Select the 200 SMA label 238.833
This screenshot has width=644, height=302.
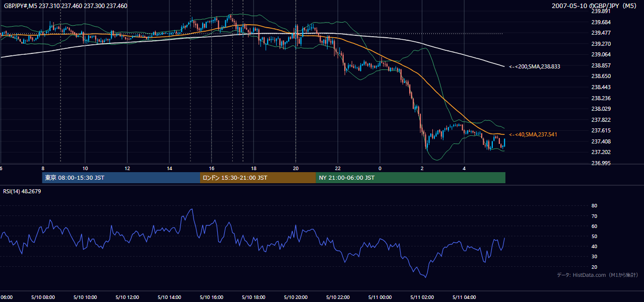535,66
